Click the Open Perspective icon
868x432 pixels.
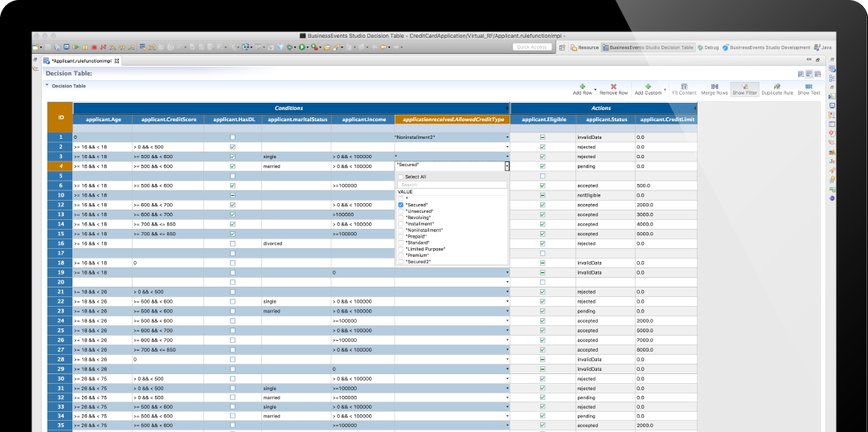[563, 47]
